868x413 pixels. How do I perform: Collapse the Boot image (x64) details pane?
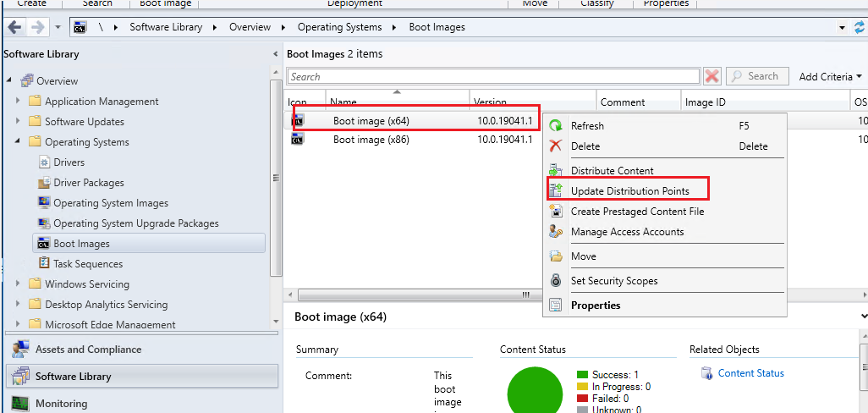(x=864, y=316)
